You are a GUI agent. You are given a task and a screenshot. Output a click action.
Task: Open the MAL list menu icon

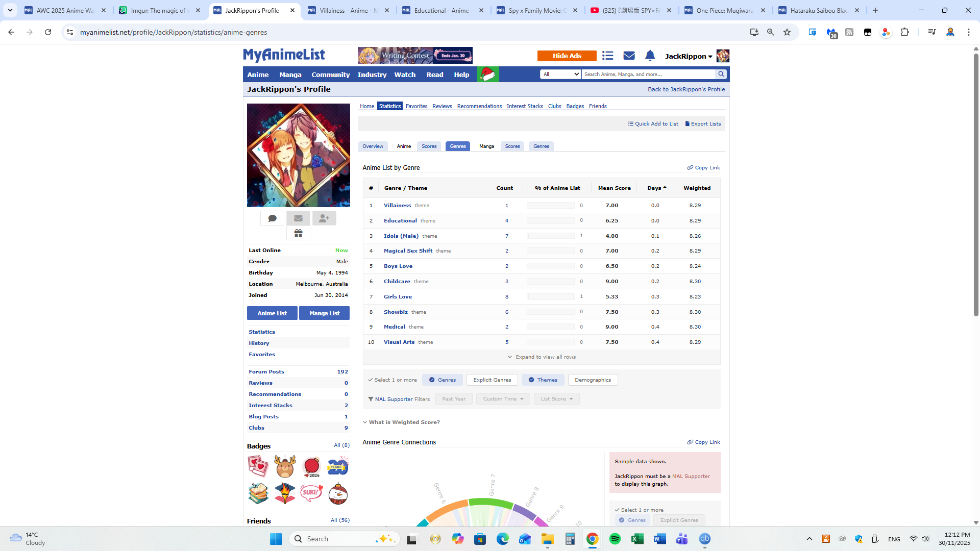(x=607, y=56)
